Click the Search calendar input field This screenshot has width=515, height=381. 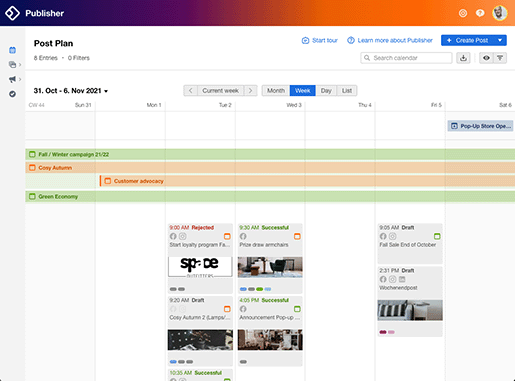click(x=406, y=58)
